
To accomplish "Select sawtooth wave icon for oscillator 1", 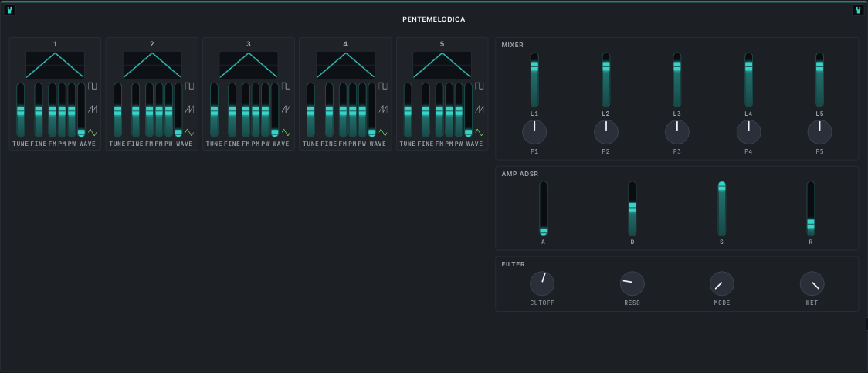I will point(93,109).
